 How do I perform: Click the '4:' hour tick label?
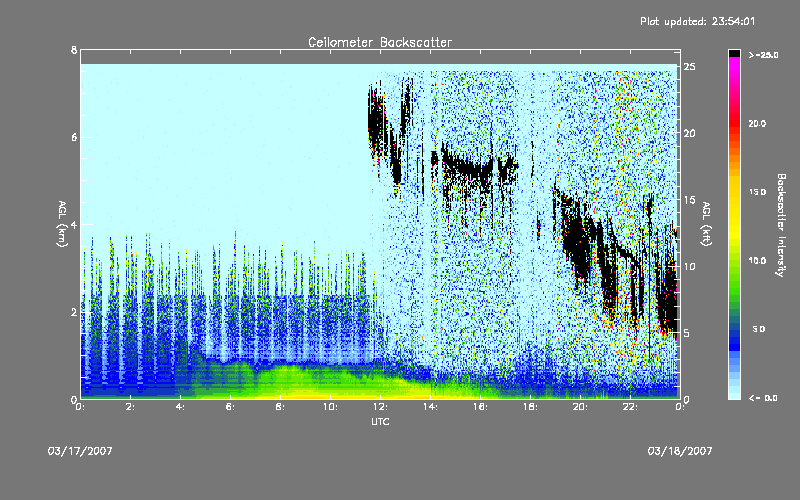pyautogui.click(x=180, y=407)
